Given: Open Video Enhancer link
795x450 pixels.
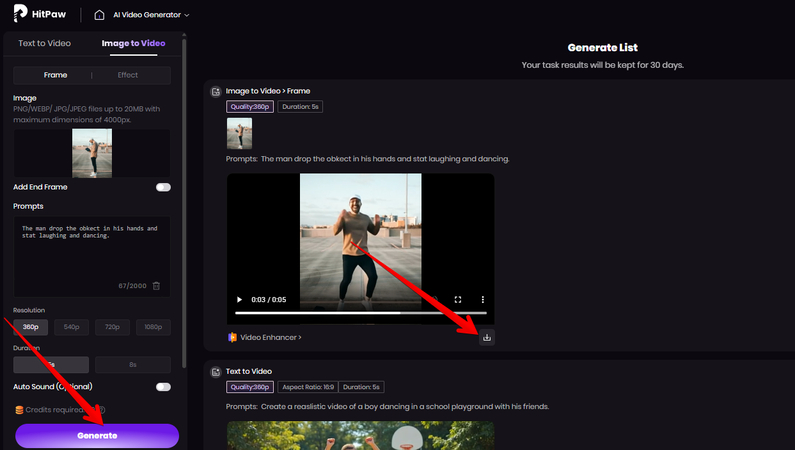Looking at the screenshot, I should 271,338.
